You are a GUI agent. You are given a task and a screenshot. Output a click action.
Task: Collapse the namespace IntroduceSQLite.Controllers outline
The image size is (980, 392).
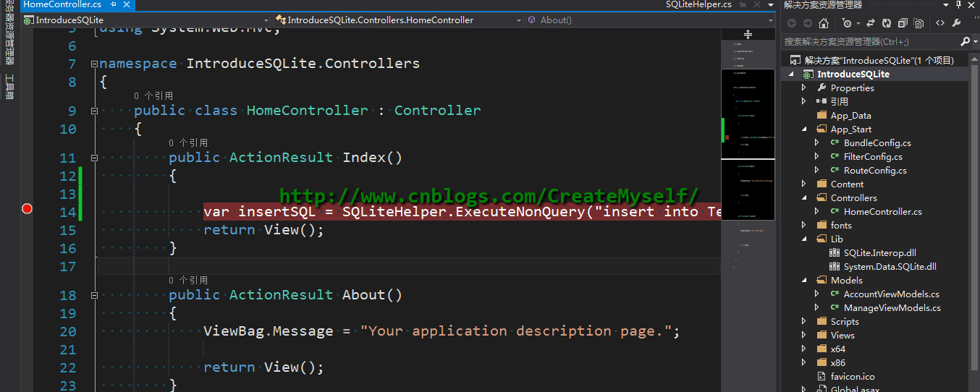(x=94, y=64)
